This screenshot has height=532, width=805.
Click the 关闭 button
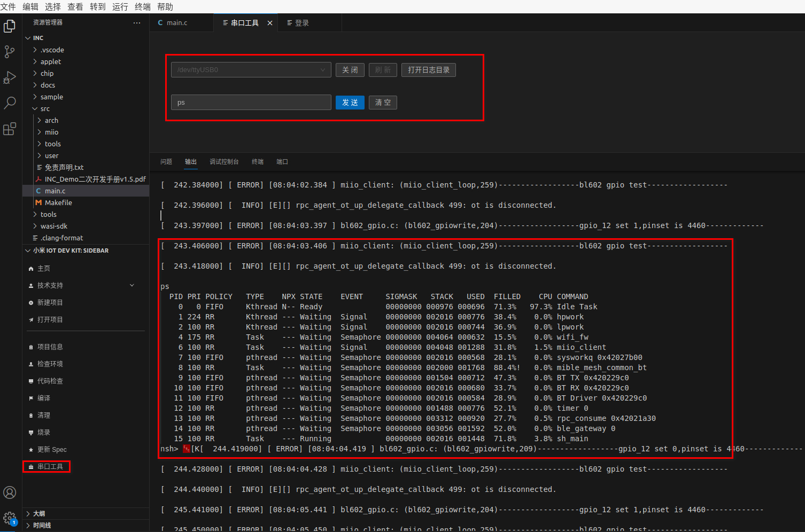coord(350,70)
